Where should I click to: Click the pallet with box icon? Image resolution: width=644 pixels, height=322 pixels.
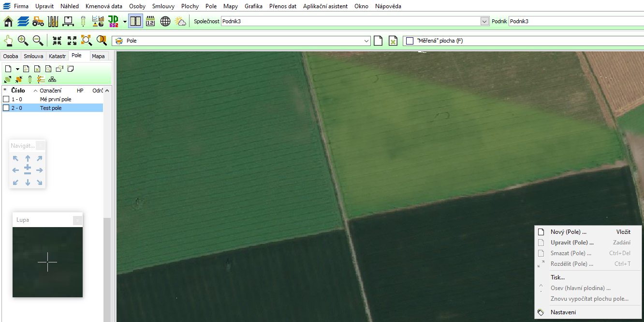click(x=68, y=21)
